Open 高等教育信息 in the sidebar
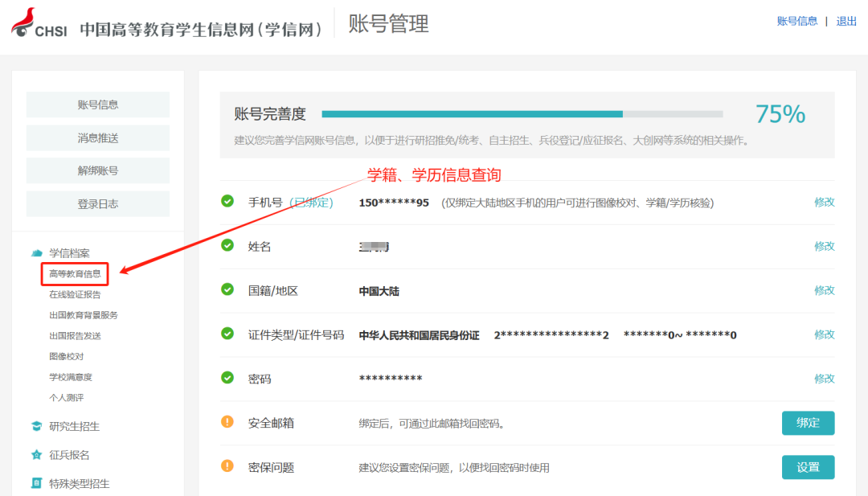The width and height of the screenshot is (868, 496). coord(75,274)
